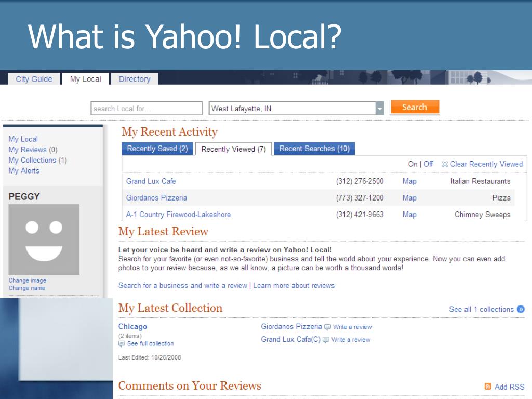
Task: Open Map for Grand Lux Cafe row
Action: coord(409,181)
